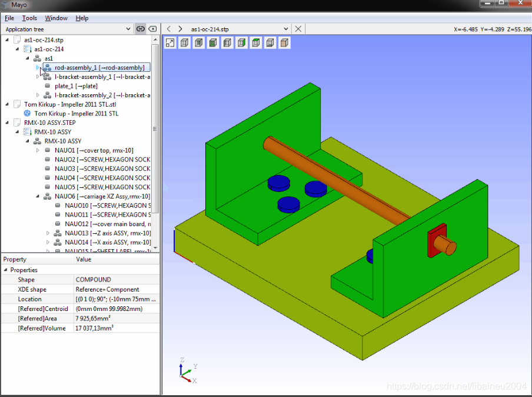Expand the l-bracket-assembly_1 tree node

tap(38, 77)
